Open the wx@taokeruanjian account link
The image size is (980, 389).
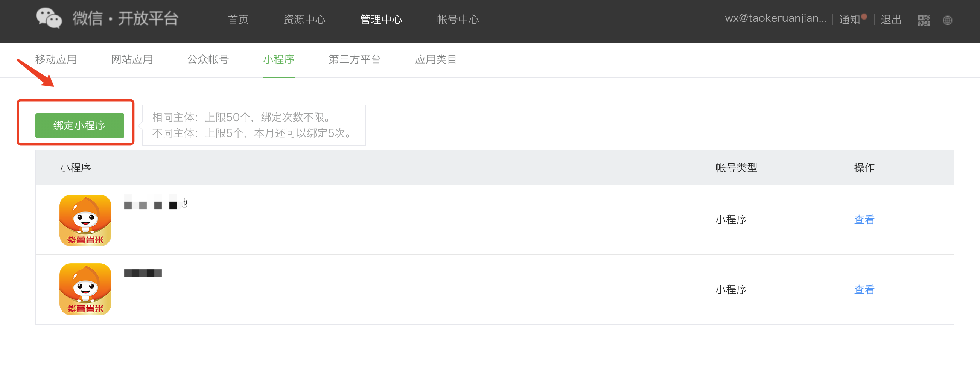(775, 19)
